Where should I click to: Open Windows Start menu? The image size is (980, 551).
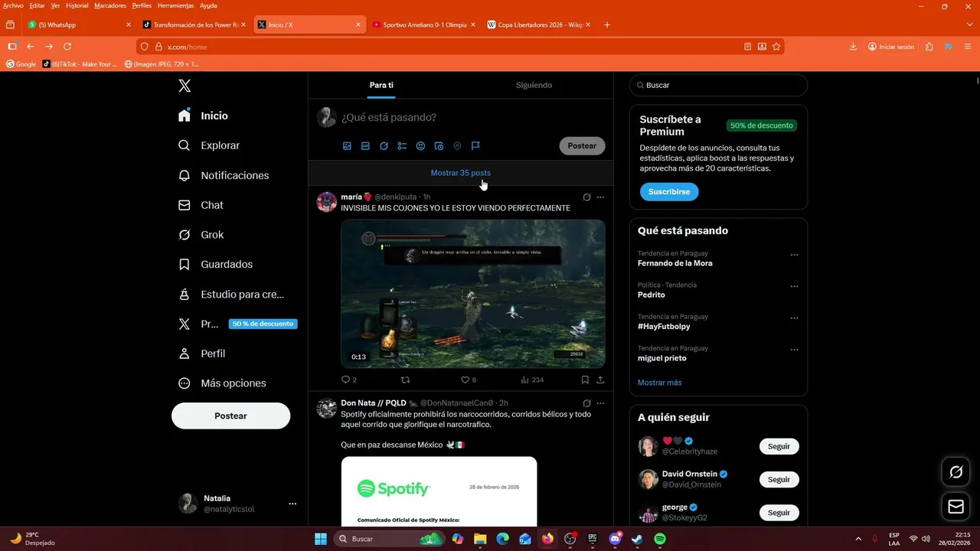coord(320,539)
